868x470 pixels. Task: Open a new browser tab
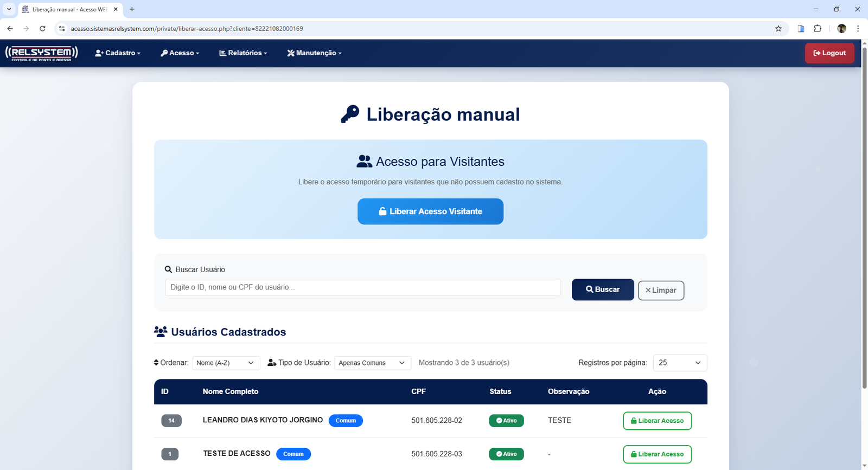tap(132, 9)
